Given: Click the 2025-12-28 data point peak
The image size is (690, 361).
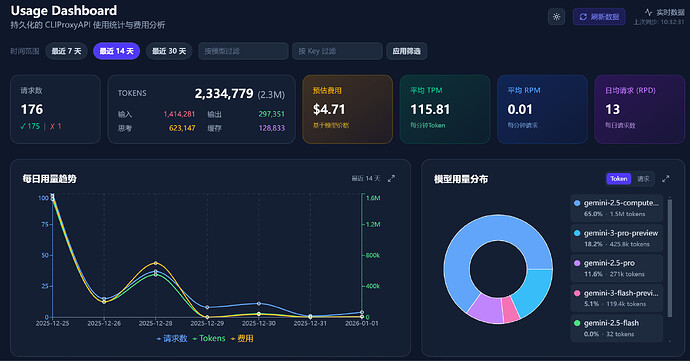Looking at the screenshot, I should click(x=156, y=263).
